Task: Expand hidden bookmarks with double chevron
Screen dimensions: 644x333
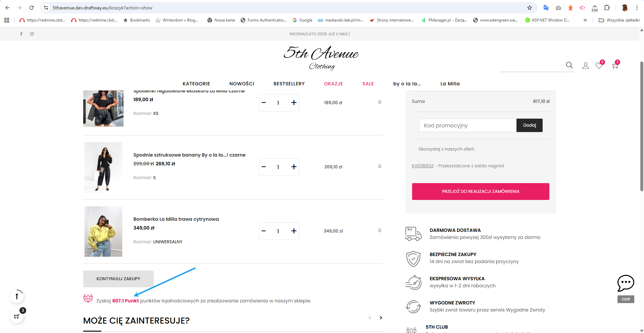Action: click(585, 20)
